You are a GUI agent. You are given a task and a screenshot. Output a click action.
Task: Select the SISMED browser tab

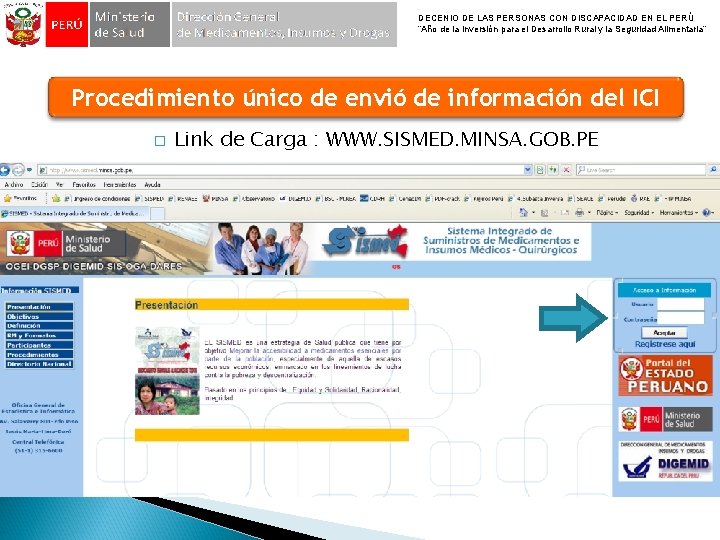pos(75,214)
